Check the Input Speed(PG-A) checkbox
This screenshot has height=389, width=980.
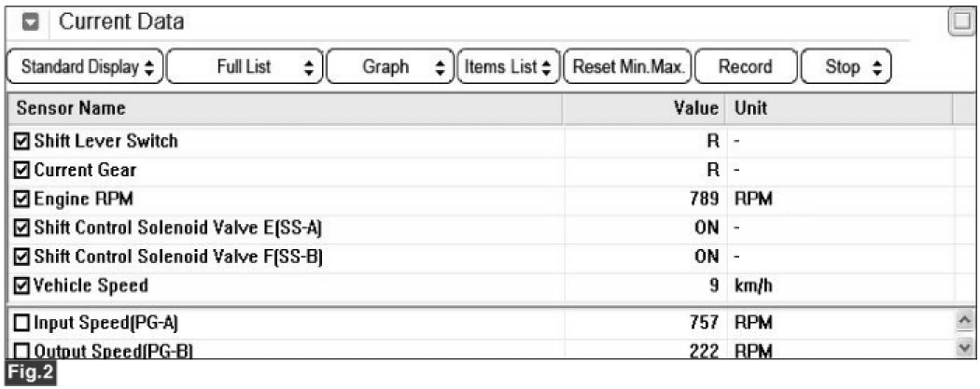pos(21,323)
